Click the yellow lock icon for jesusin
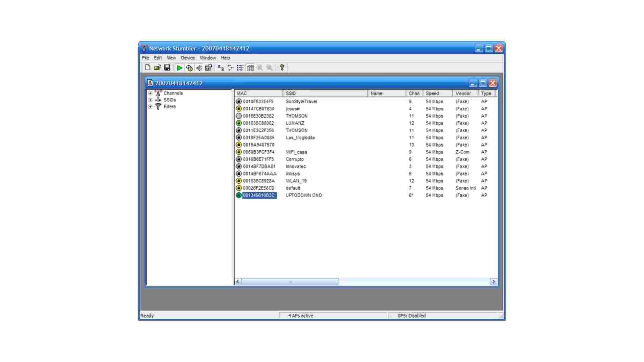The image size is (644, 362). coord(239,109)
